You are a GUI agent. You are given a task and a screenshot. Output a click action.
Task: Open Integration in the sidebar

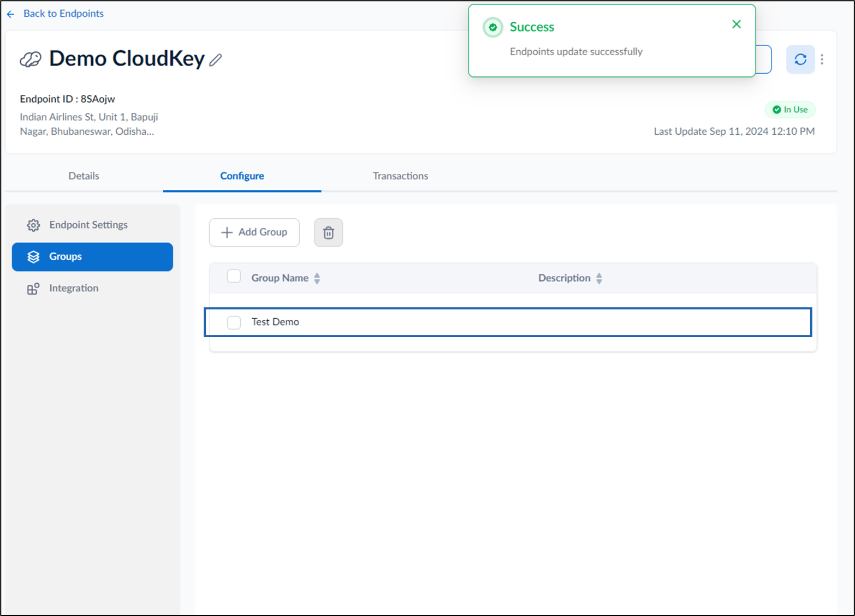tap(92, 288)
